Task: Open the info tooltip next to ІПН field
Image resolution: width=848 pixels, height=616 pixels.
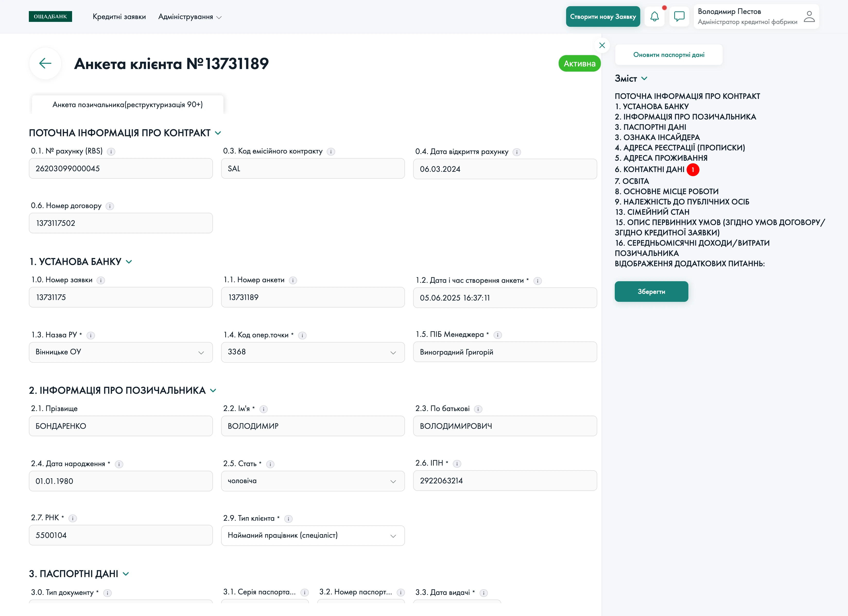Action: coord(457,463)
